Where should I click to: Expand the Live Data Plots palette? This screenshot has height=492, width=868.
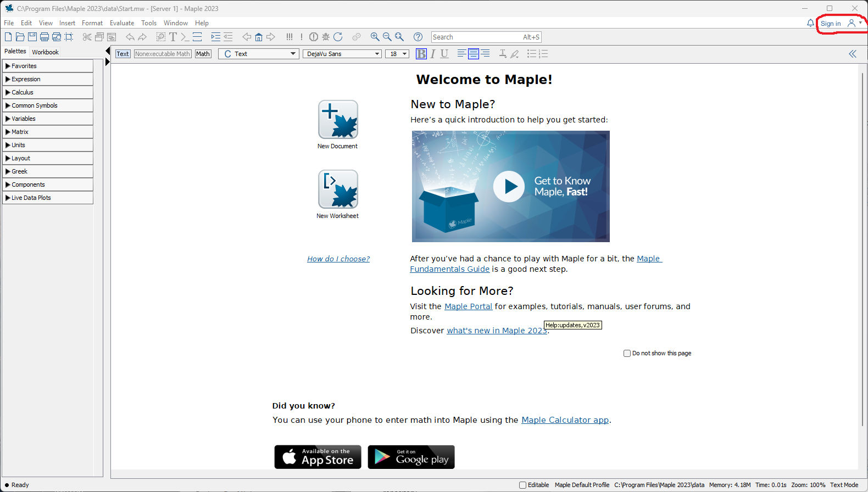[x=48, y=198]
